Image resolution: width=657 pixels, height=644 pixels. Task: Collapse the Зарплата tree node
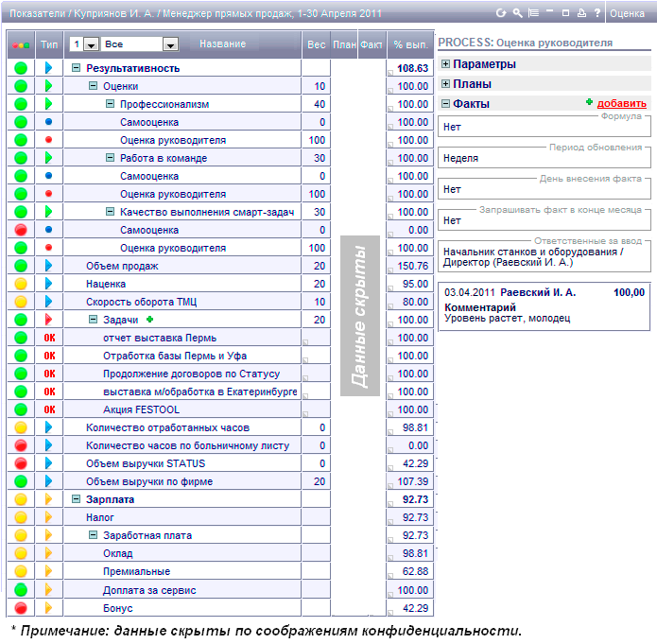coord(76,499)
